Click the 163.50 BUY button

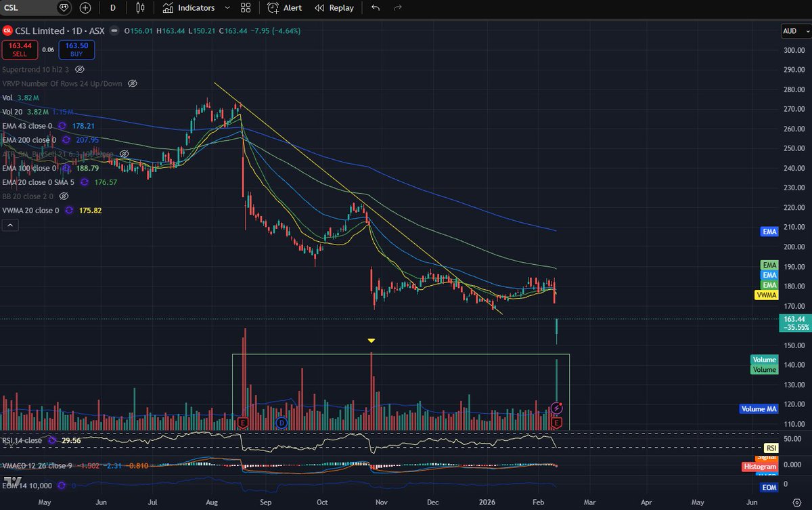pos(77,49)
